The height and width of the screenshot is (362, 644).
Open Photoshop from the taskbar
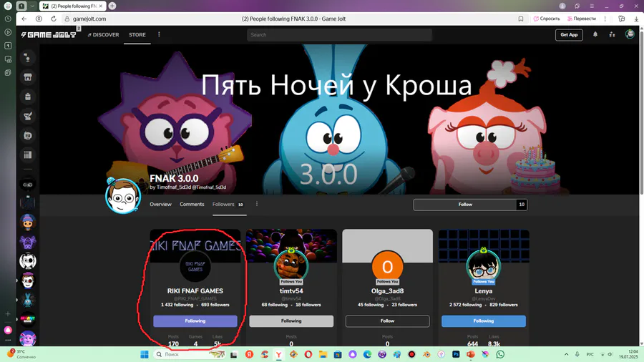click(456, 354)
